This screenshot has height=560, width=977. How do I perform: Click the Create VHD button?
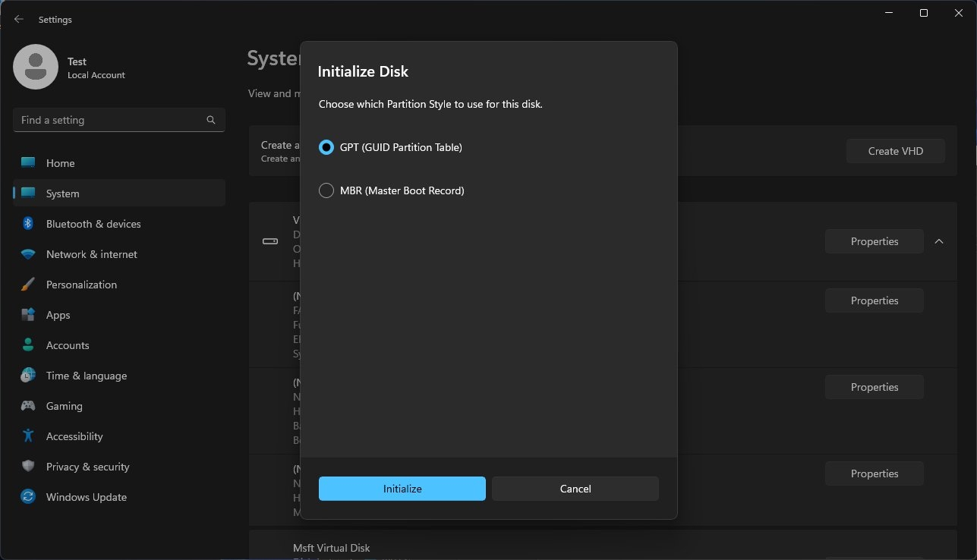896,151
